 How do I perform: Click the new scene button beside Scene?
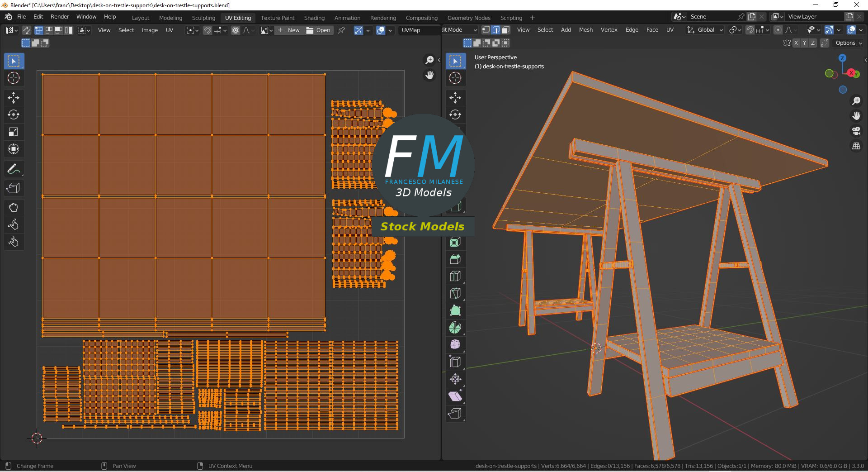[751, 17]
